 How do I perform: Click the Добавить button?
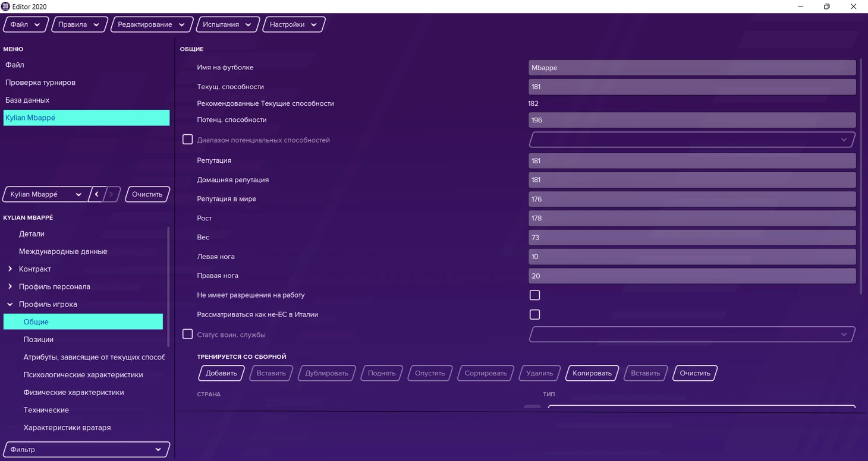221,373
